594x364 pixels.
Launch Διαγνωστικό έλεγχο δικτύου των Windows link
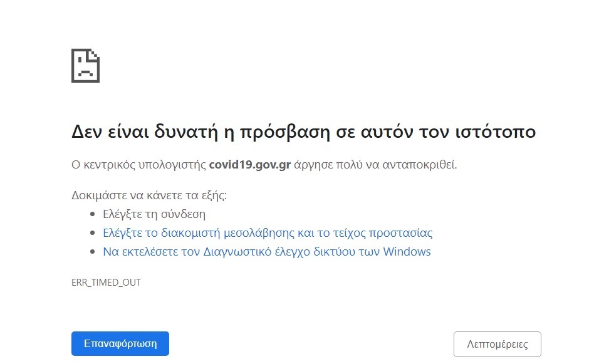click(x=266, y=251)
